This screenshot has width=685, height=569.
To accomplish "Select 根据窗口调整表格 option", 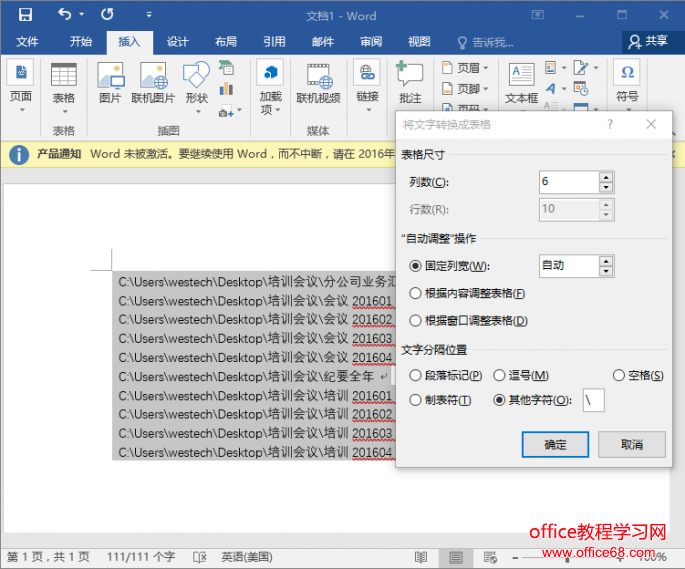I will [x=468, y=321].
